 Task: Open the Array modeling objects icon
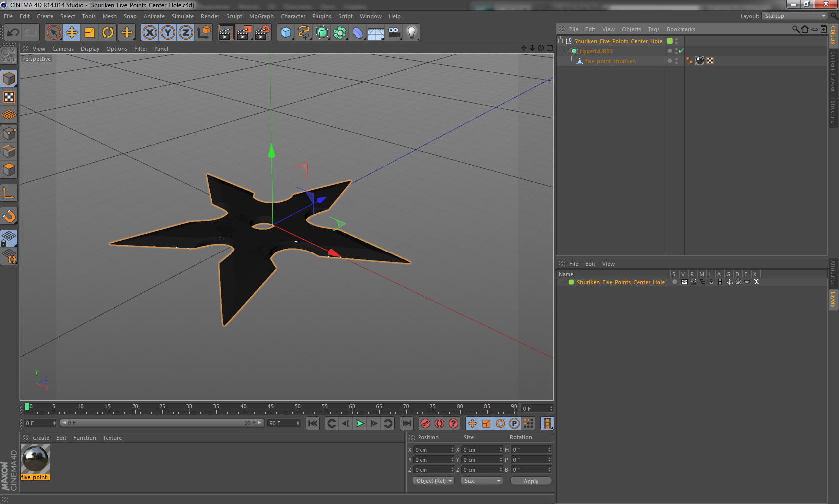[x=340, y=33]
